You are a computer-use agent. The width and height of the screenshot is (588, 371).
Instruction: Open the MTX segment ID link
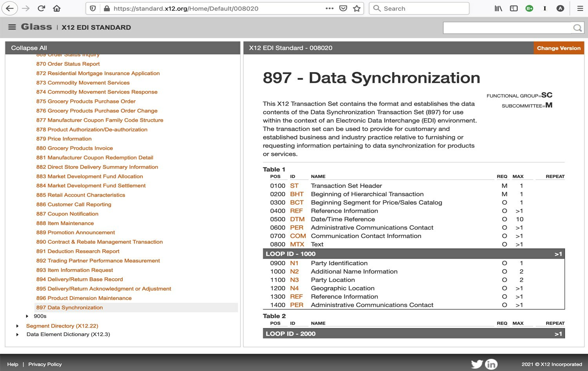pos(297,244)
